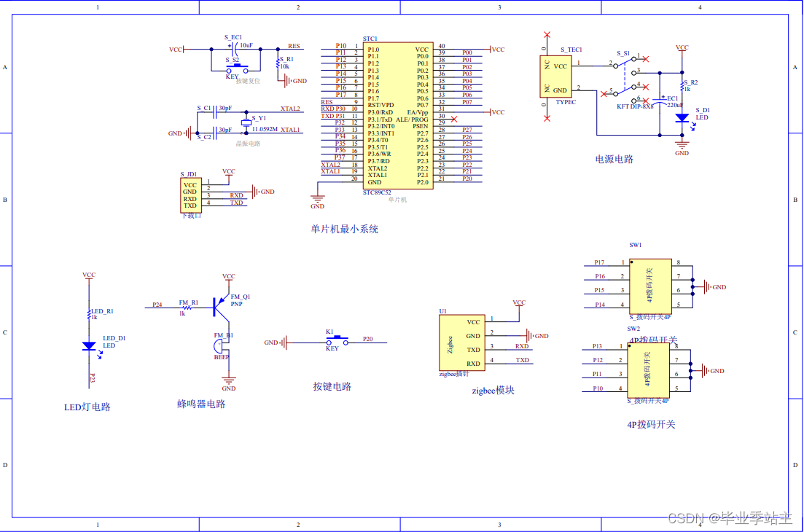Image resolution: width=804 pixels, height=532 pixels.
Task: Click the 11.0592M crystal value
Action: [x=265, y=129]
